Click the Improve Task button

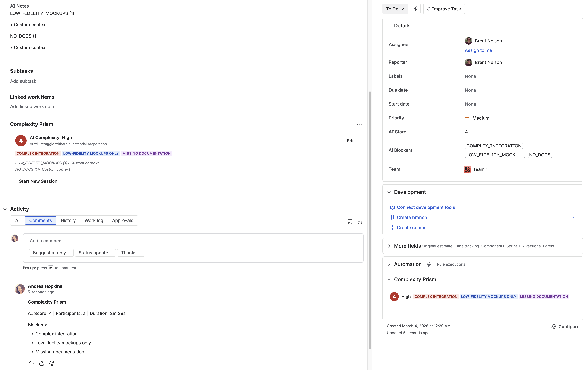click(444, 9)
